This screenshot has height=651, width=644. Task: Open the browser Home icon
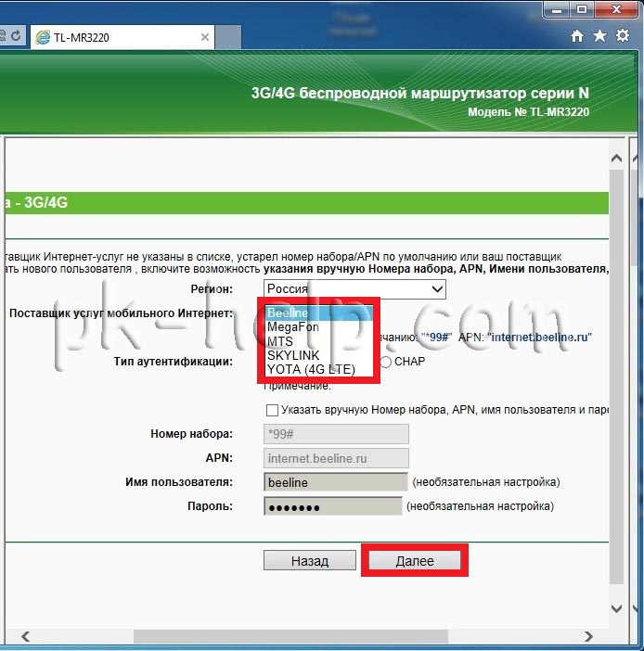click(576, 36)
